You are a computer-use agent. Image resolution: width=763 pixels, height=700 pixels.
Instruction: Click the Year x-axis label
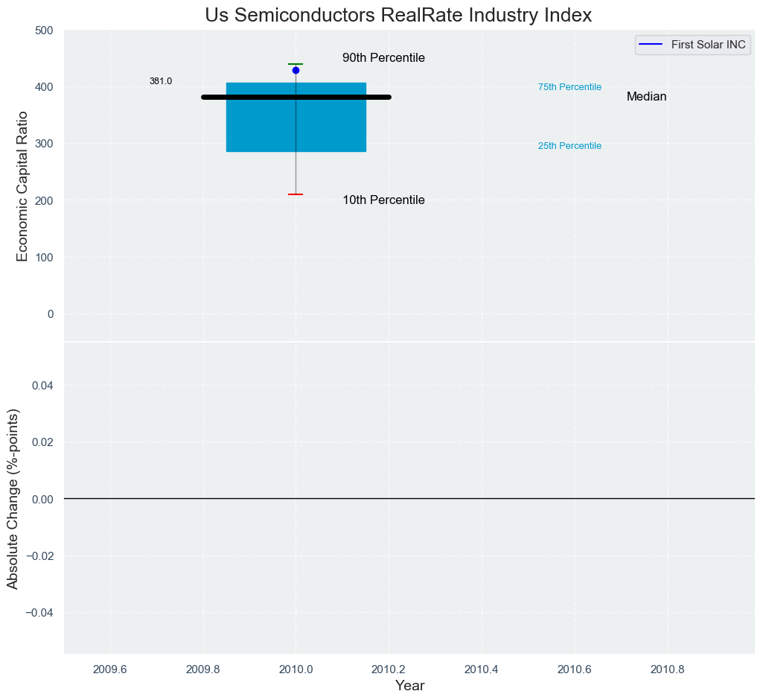[409, 686]
